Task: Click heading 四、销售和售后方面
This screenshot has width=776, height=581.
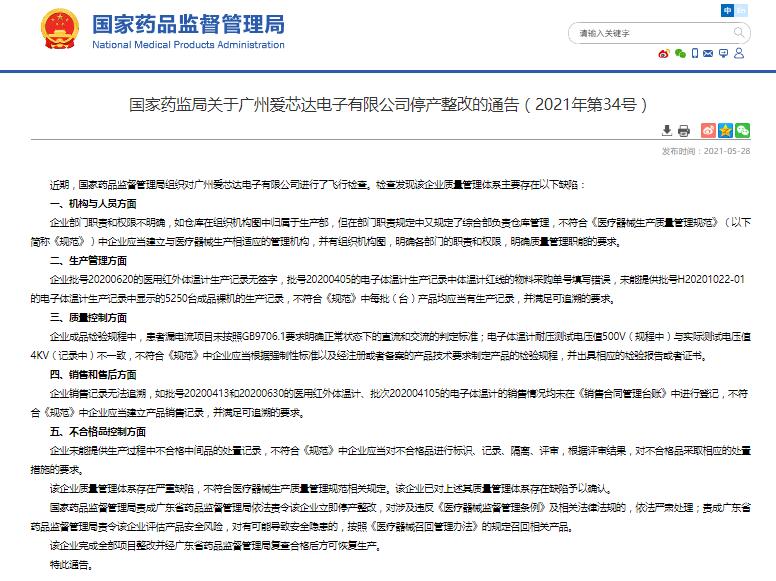Action: pyautogui.click(x=93, y=375)
